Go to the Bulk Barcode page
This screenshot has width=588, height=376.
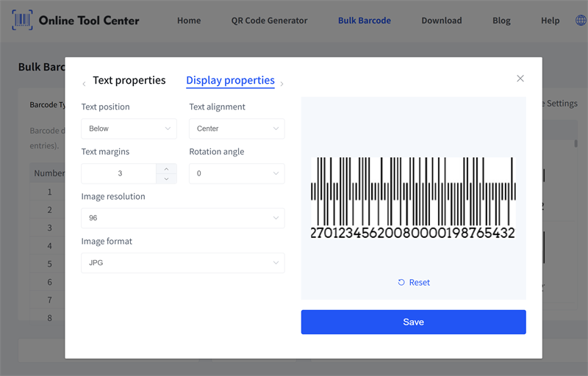click(x=364, y=21)
